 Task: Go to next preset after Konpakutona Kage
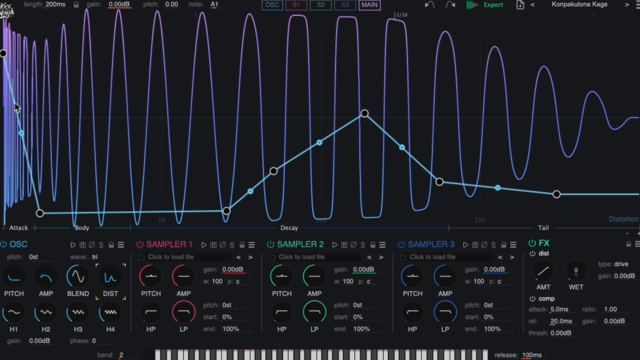(x=627, y=5)
